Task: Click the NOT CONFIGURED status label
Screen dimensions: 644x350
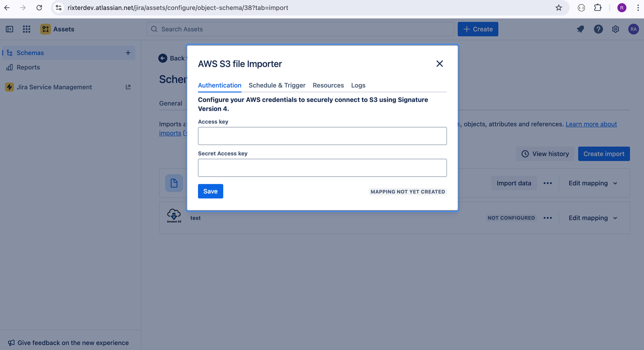Action: click(x=511, y=218)
